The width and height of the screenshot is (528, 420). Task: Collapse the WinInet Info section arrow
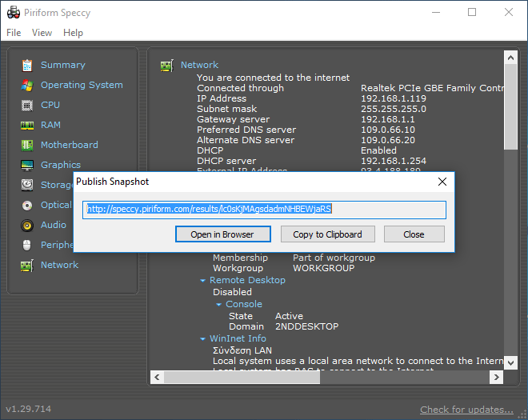coord(202,339)
